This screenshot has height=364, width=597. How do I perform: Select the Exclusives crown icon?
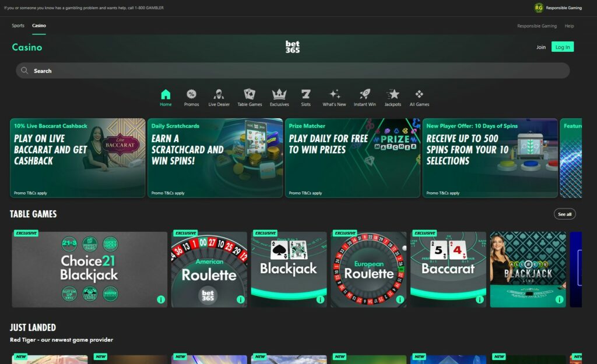click(x=279, y=94)
